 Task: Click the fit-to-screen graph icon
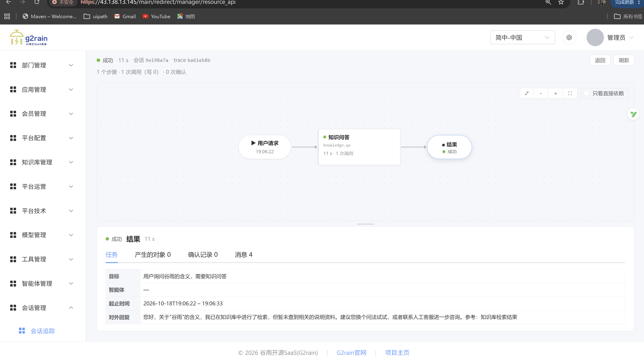pos(570,93)
